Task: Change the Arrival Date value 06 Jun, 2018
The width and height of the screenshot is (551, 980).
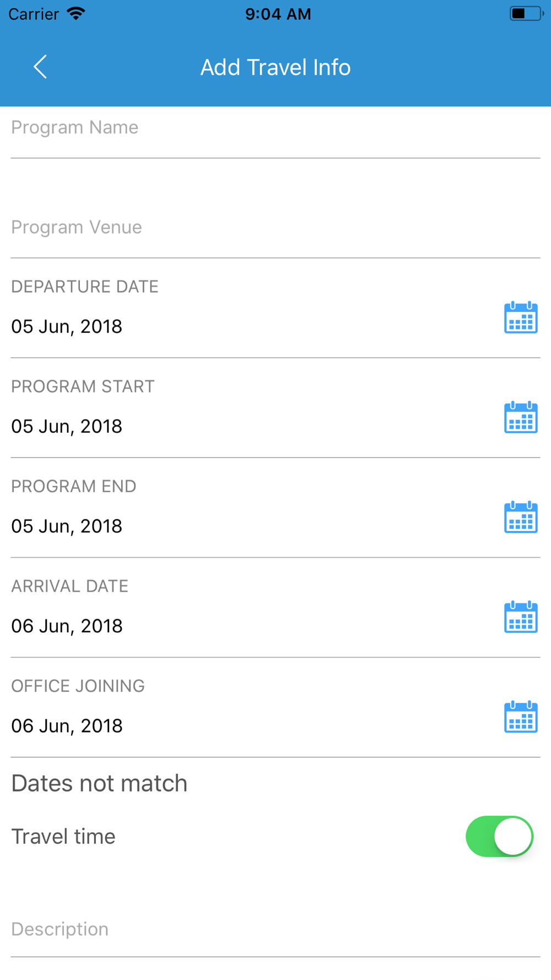Action: pos(67,626)
